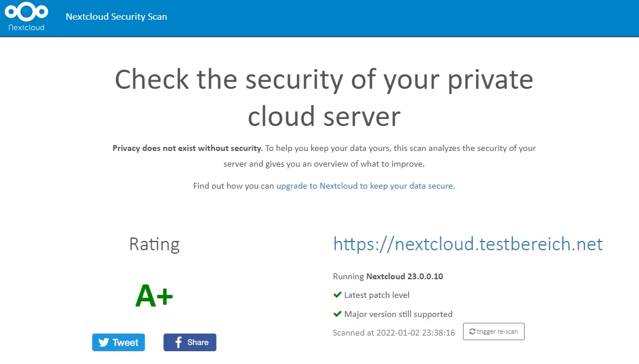Open the https://nextcloud.testbereich.net link

[468, 244]
